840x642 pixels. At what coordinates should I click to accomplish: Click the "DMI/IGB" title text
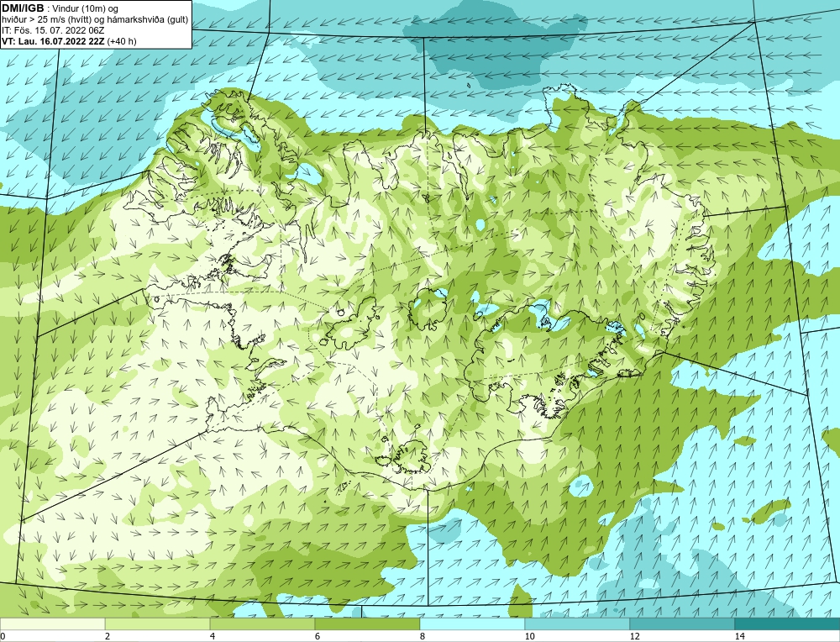coord(23,8)
